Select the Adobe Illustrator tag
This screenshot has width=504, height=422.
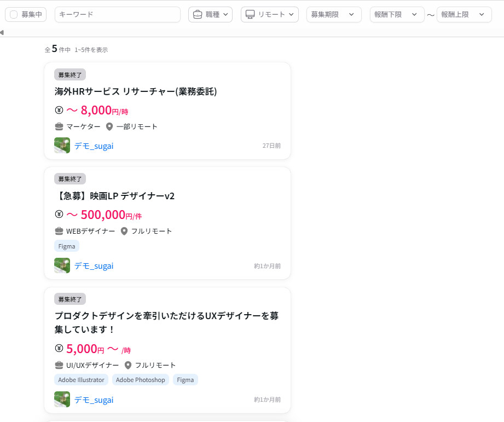pos(81,379)
